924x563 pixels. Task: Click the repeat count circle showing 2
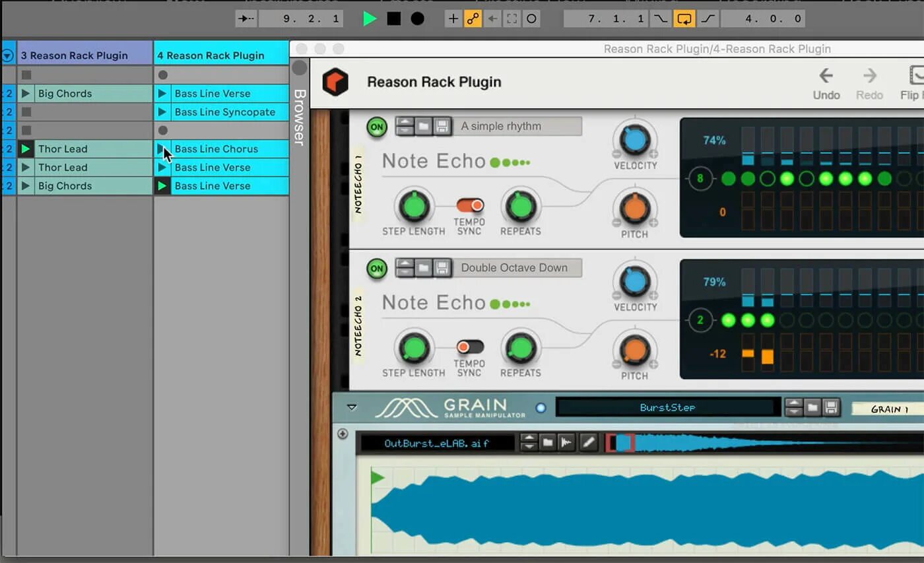click(x=700, y=321)
